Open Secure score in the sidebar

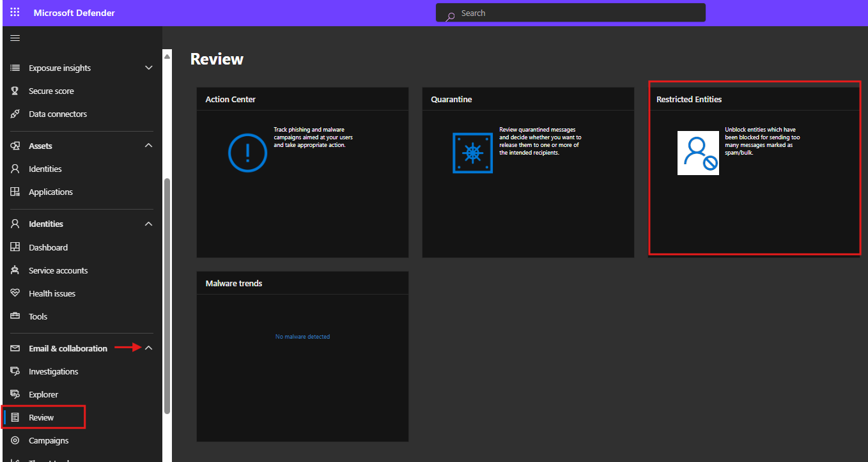click(51, 91)
